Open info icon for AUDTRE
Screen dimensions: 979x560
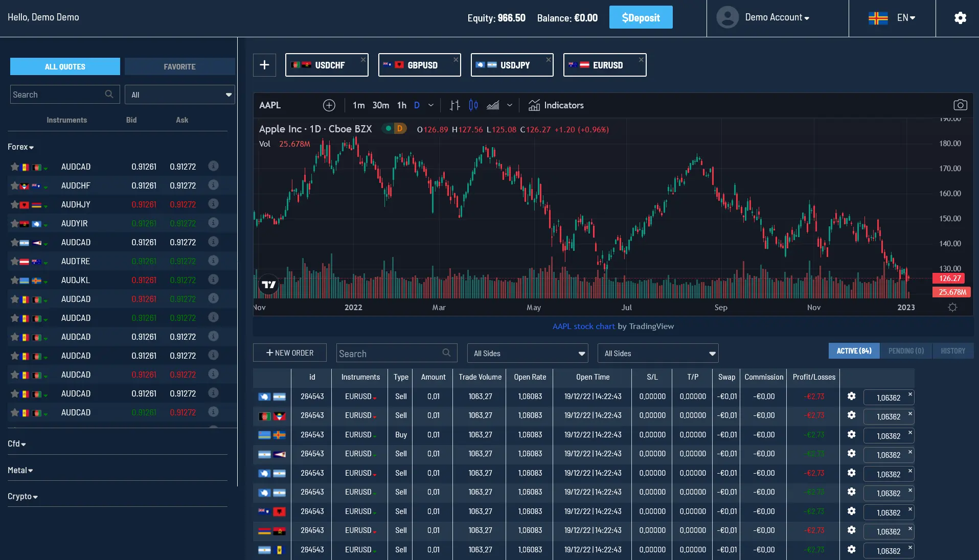coord(213,261)
